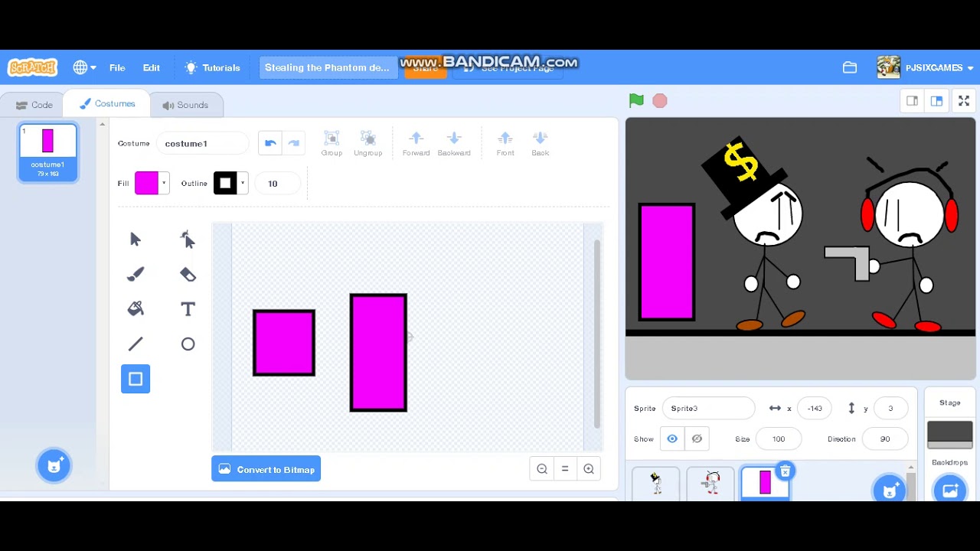Edit the sprite y position field

890,408
